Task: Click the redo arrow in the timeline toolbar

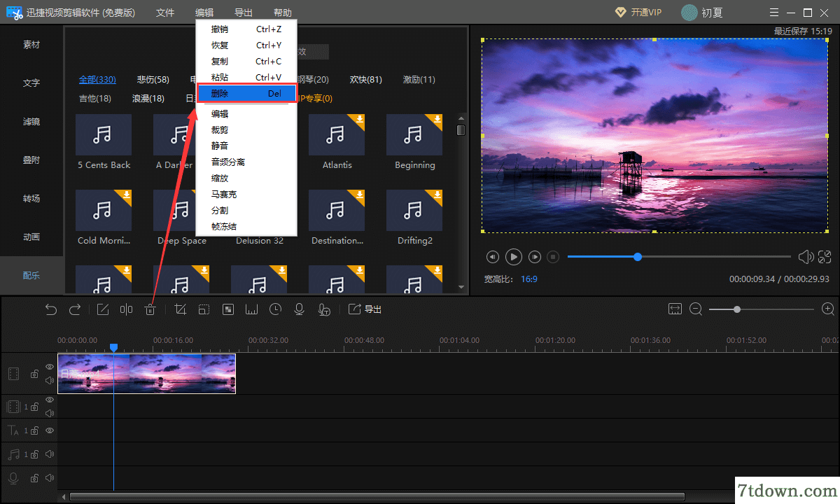Action: (75, 309)
